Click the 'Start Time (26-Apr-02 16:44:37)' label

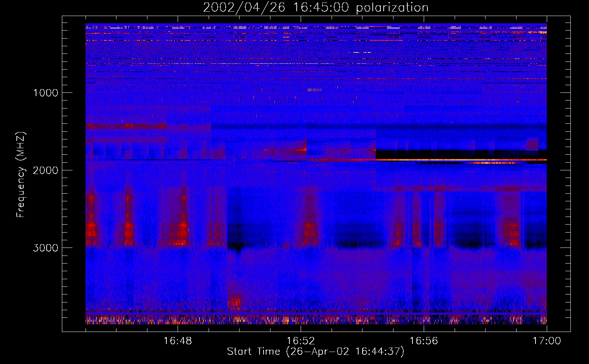316,352
